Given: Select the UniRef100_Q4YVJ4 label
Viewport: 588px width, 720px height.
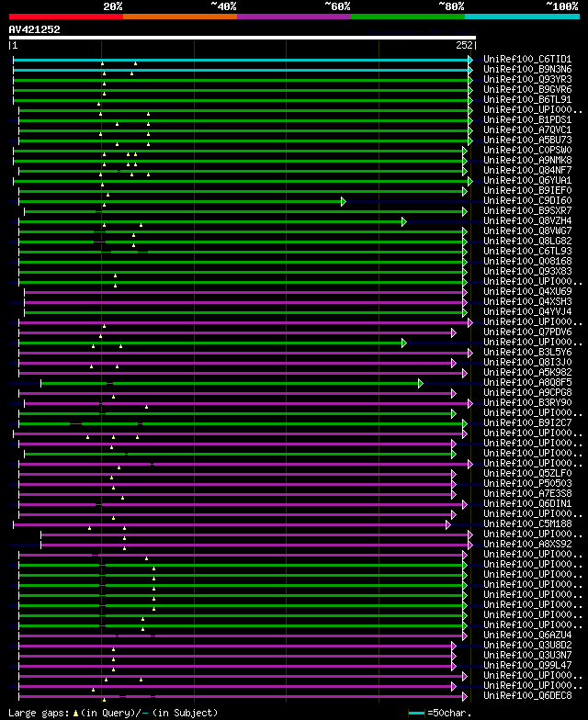Looking at the screenshot, I should pos(527,312).
